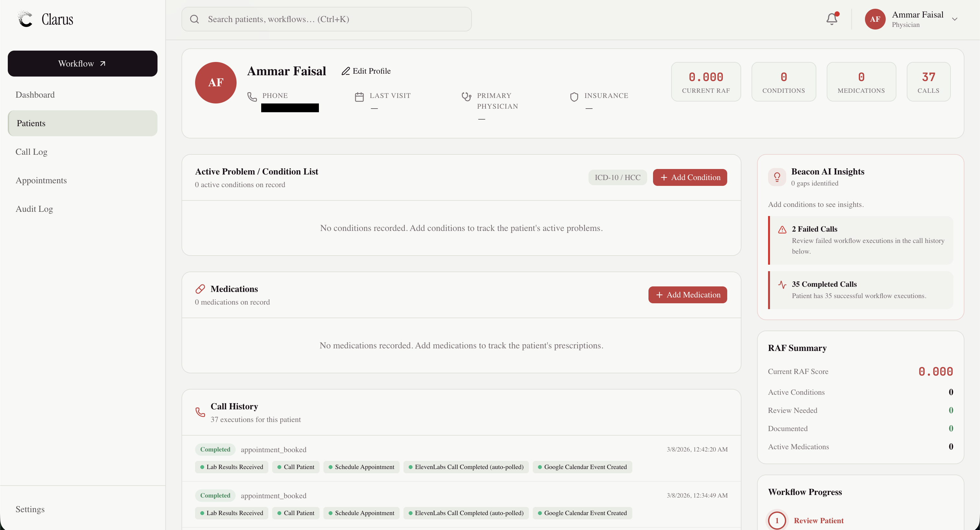Click the search magnifier icon
This screenshot has width=980, height=530.
click(194, 19)
